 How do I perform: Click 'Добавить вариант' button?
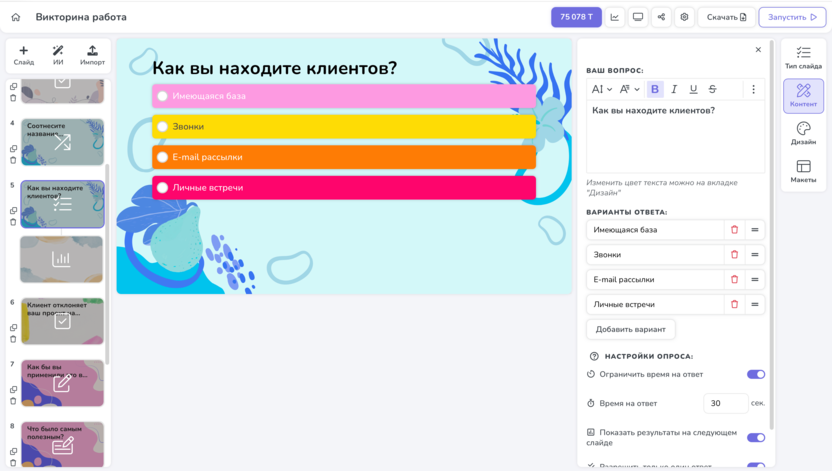point(630,329)
